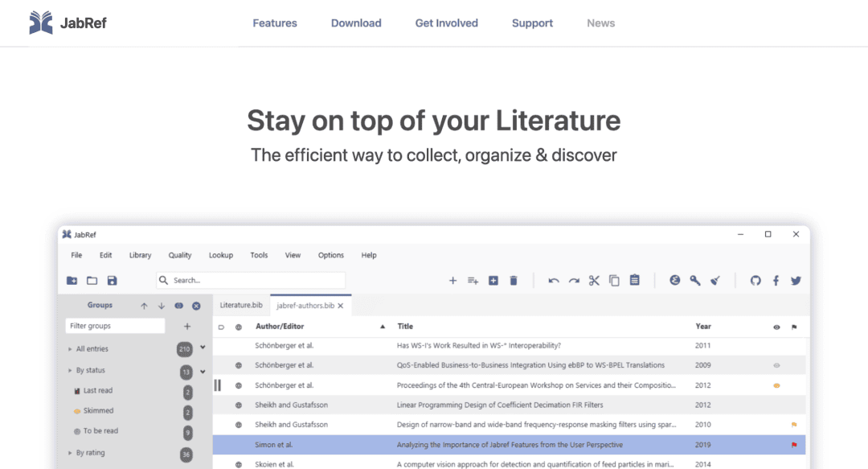Go to the Download page link

356,23
